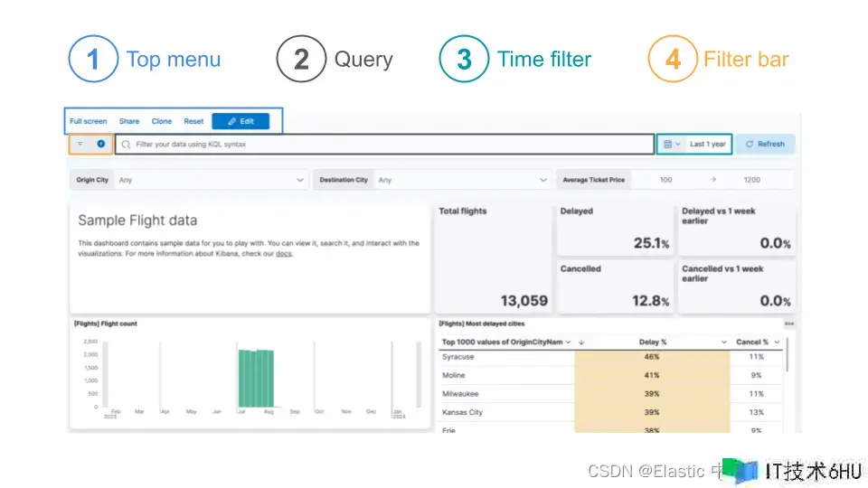This screenshot has width=868, height=488.
Task: Click Reset in the top menu
Action: coord(193,121)
